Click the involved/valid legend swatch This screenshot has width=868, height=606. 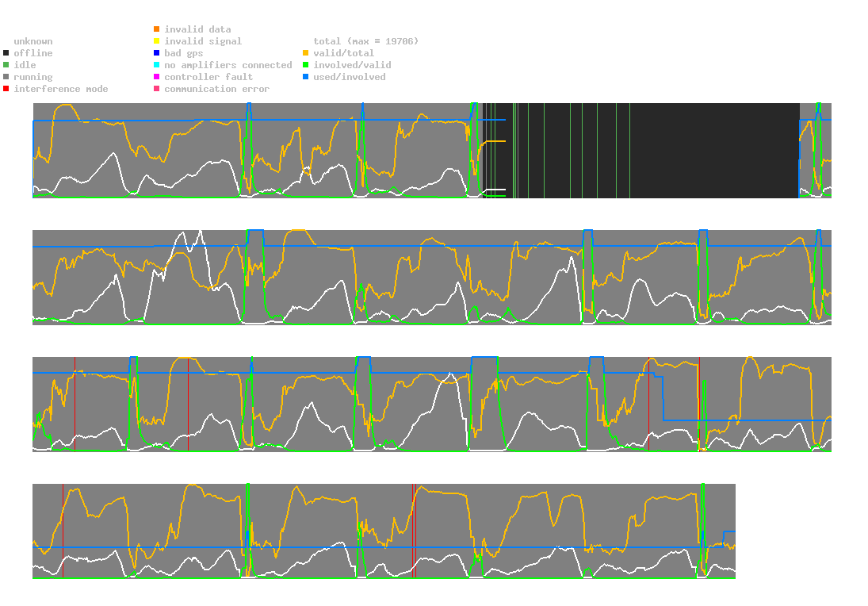[x=305, y=65]
